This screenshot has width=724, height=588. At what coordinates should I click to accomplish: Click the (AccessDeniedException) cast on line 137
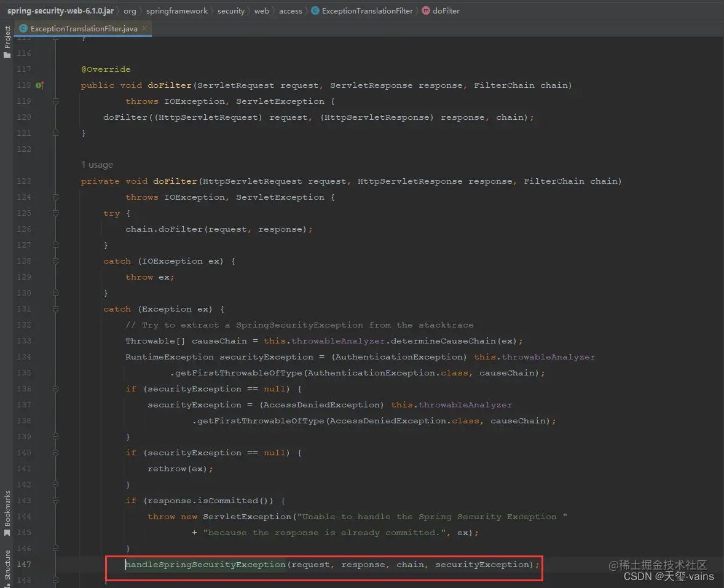coord(322,405)
